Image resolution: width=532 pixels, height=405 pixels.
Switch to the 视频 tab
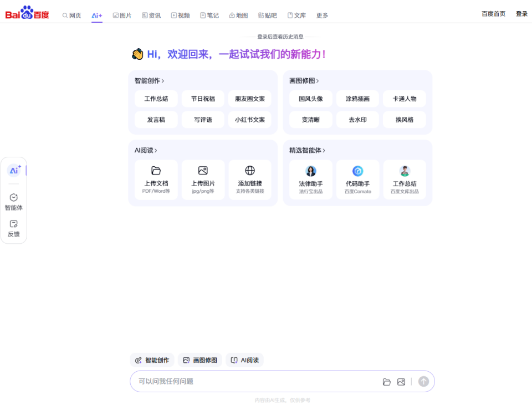(180, 16)
